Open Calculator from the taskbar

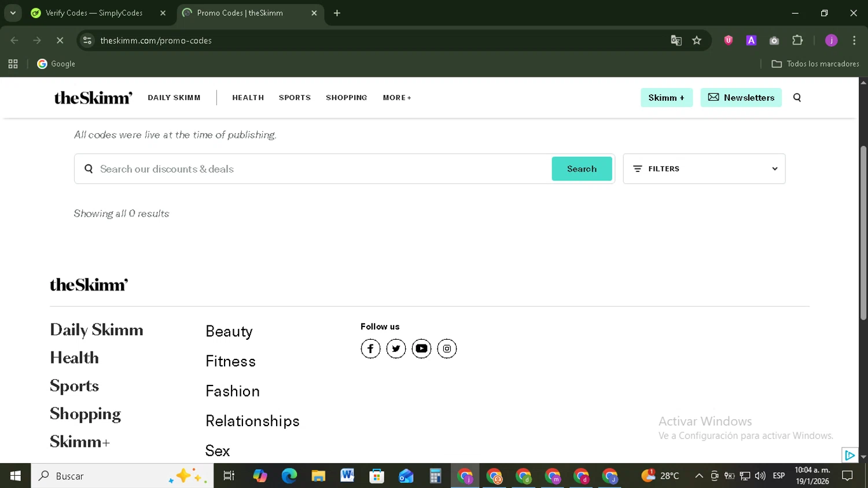[435, 476]
